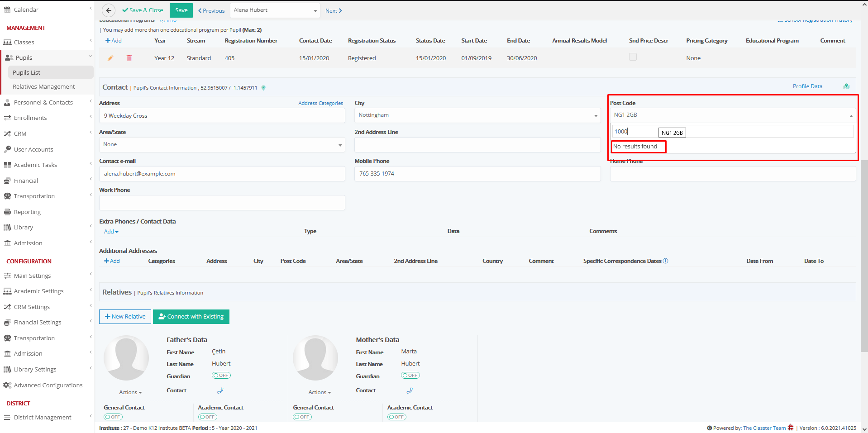Screen dimensions: 868x433
Task: Go to Next pupil
Action: click(334, 11)
